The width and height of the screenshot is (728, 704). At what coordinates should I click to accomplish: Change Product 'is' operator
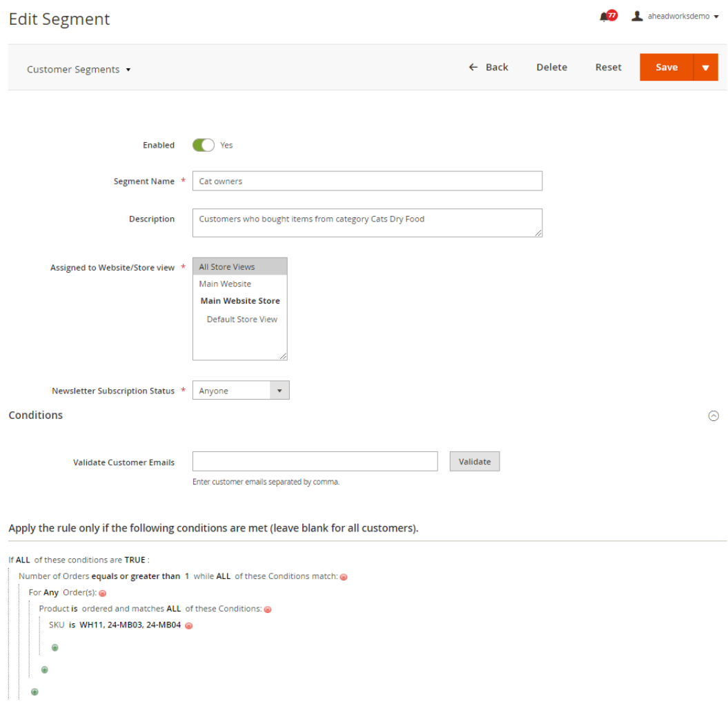pos(75,608)
